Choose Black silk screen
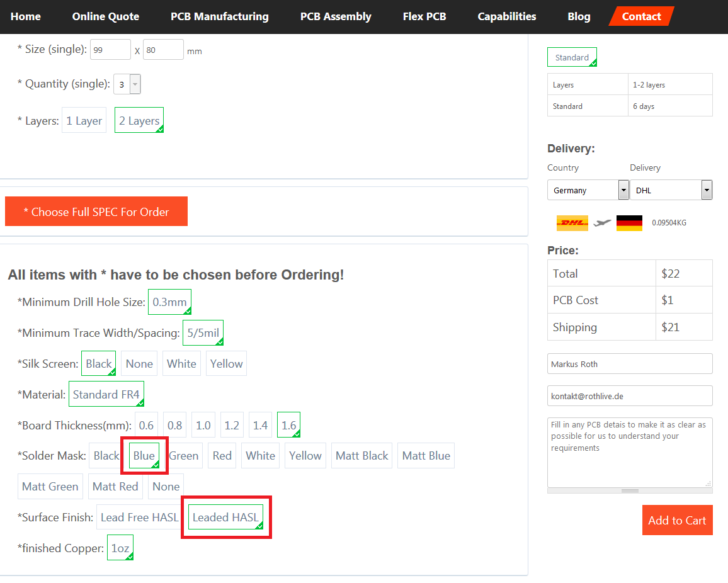This screenshot has height=583, width=728. pyautogui.click(x=98, y=363)
